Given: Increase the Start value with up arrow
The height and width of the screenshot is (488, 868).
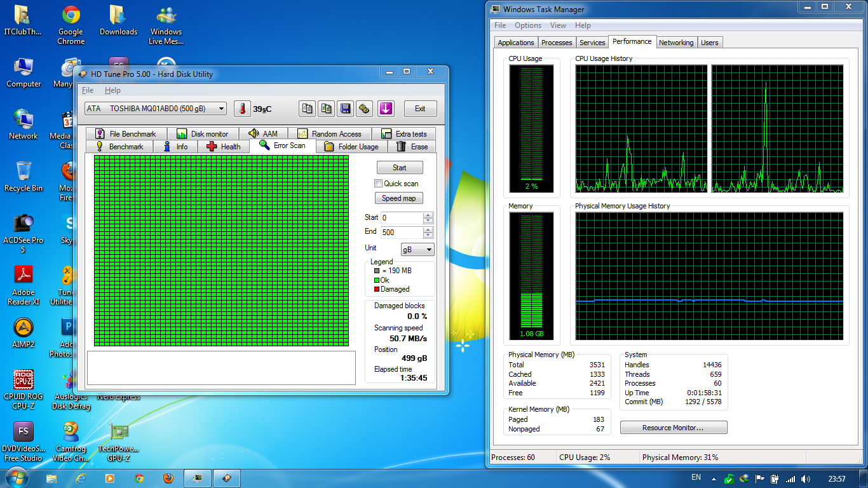Looking at the screenshot, I should tap(428, 215).
